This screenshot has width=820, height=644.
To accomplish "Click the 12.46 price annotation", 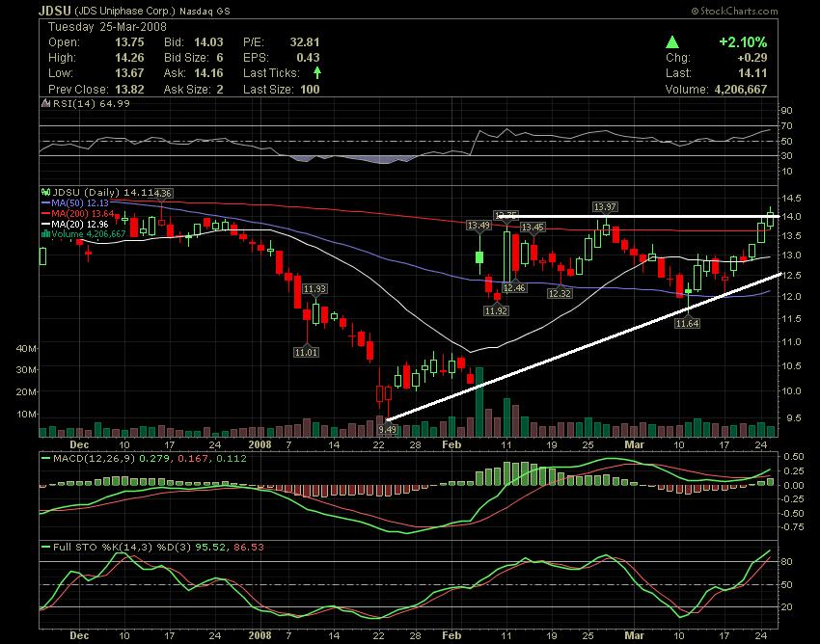I will pyautogui.click(x=514, y=287).
